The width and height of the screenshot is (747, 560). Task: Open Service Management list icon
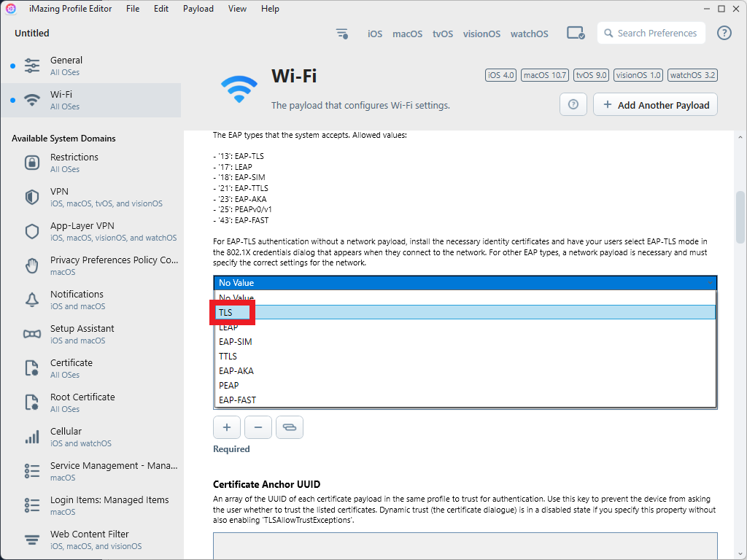click(32, 472)
